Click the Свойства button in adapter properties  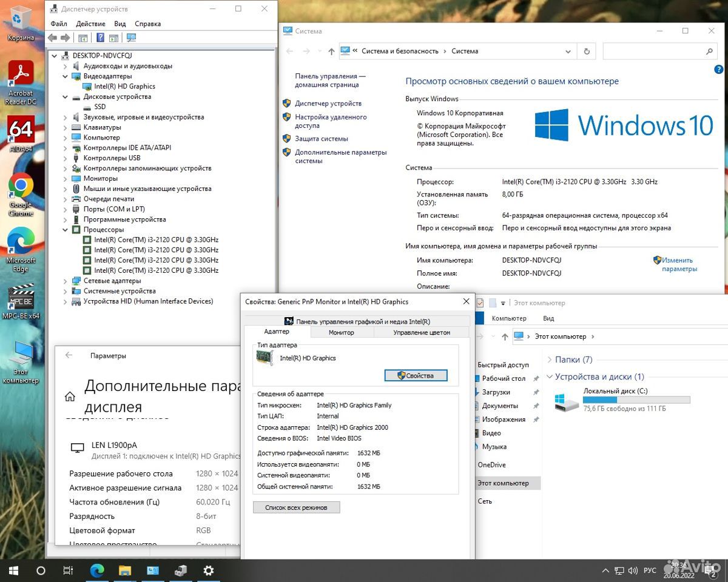pyautogui.click(x=416, y=375)
